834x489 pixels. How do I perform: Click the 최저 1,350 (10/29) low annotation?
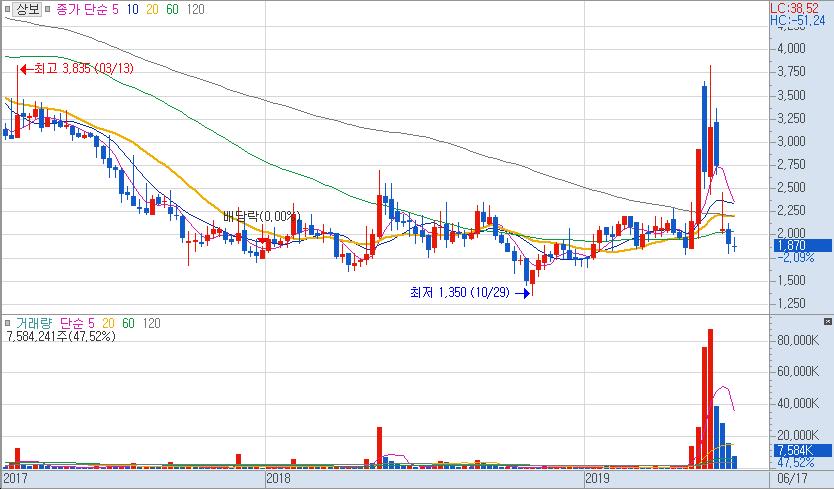click(470, 292)
